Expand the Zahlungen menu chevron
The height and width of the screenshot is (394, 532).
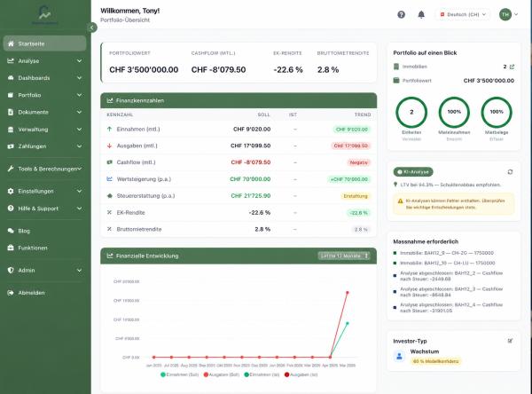coord(79,146)
